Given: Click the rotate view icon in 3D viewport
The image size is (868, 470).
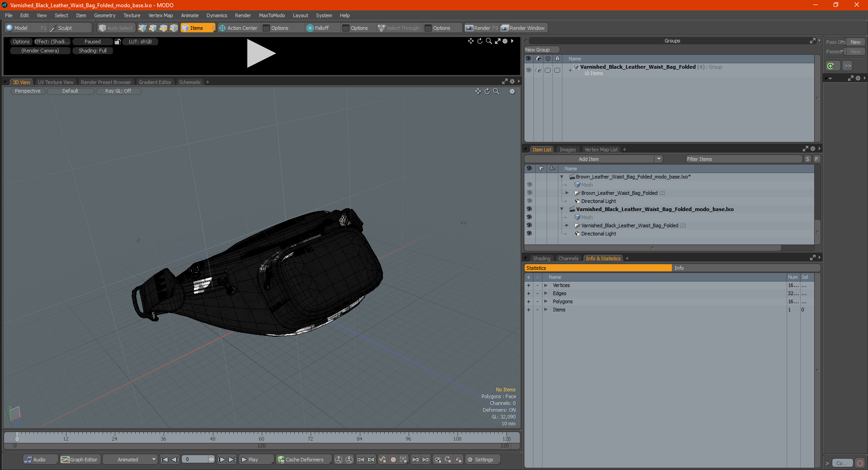Looking at the screenshot, I should (x=487, y=91).
